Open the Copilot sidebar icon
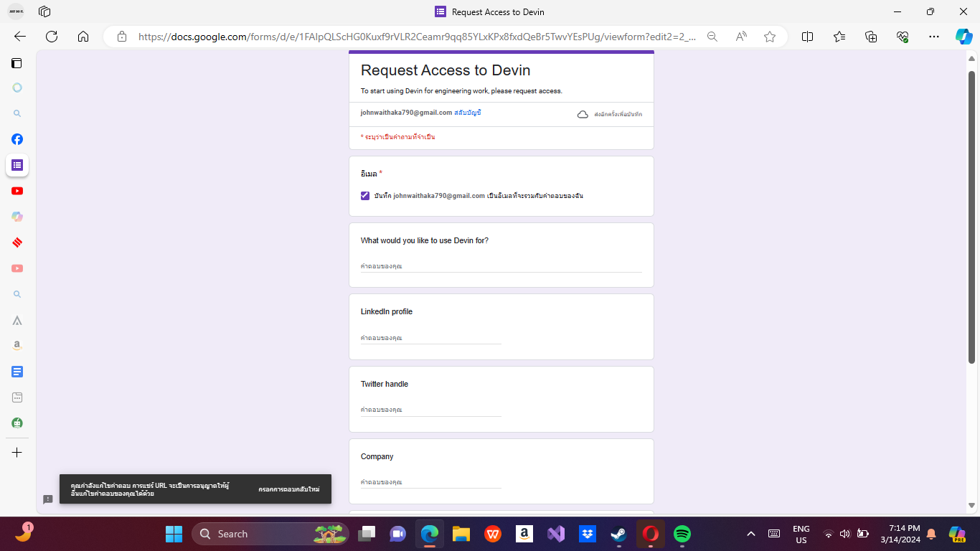 point(963,37)
